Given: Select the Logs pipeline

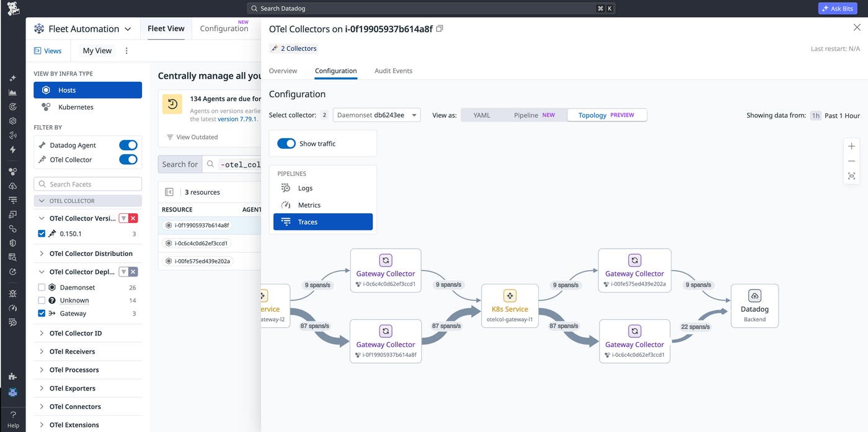Looking at the screenshot, I should coord(323,188).
